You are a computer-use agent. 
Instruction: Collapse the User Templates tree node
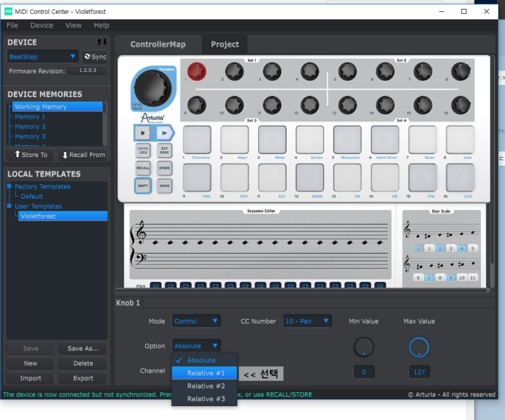coord(9,206)
